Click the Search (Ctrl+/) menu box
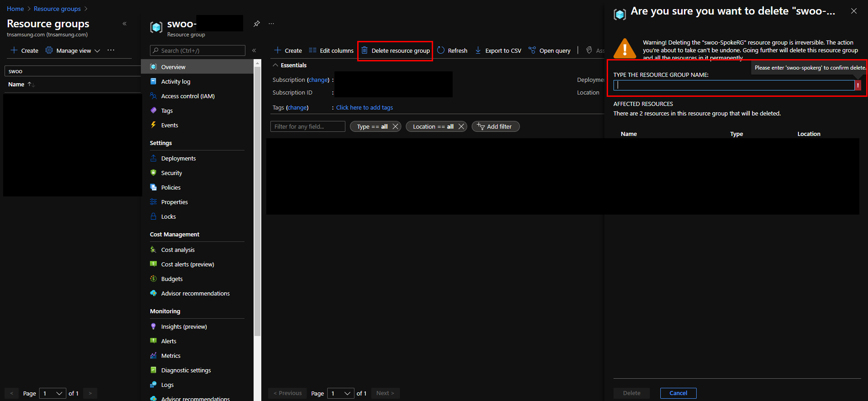Screen dimensions: 868x401 point(198,50)
